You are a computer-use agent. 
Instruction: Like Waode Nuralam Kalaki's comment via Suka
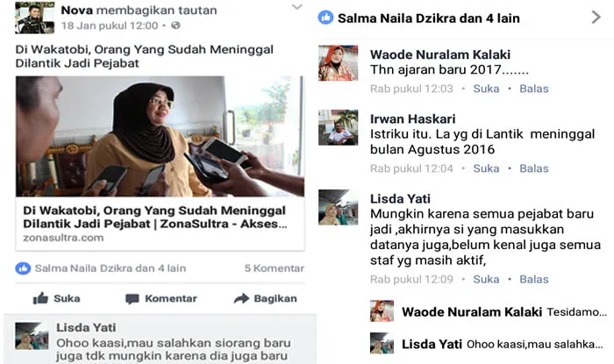(x=486, y=89)
